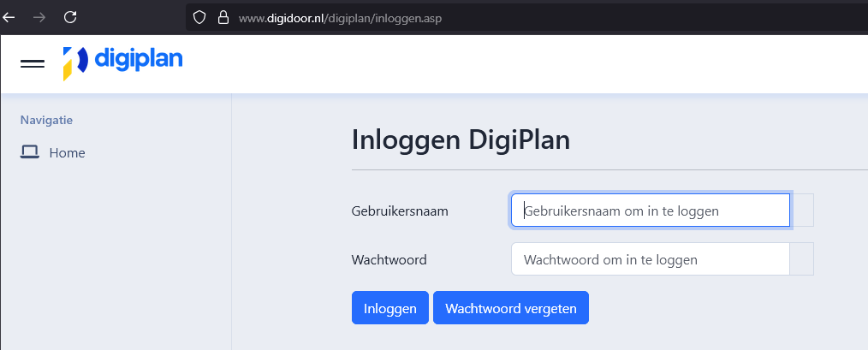
Task: Focus the Gebruikersnaam input field
Action: coord(650,211)
